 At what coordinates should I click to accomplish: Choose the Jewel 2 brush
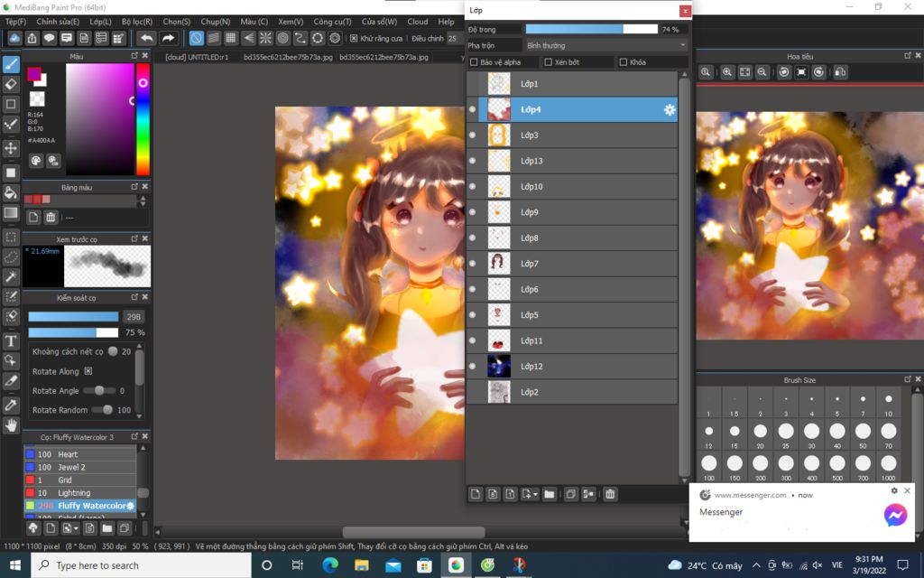coord(80,467)
